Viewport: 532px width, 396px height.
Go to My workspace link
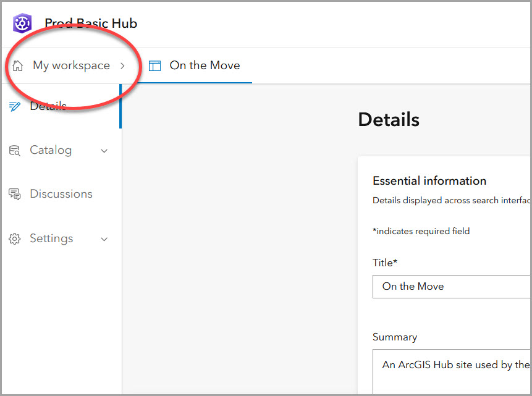tap(71, 65)
